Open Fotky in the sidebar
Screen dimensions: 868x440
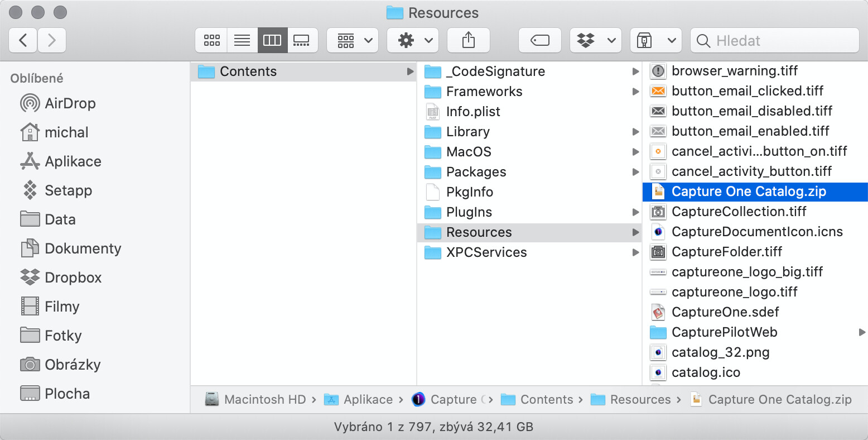pyautogui.click(x=51, y=336)
